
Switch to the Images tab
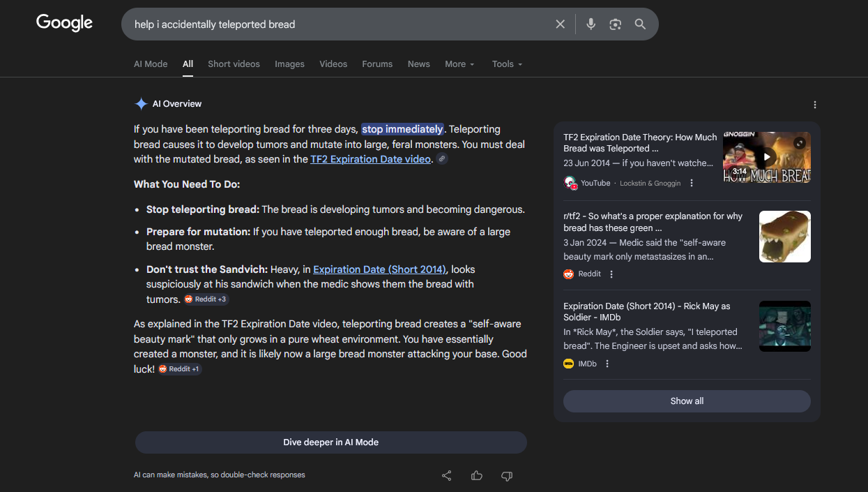pos(289,64)
